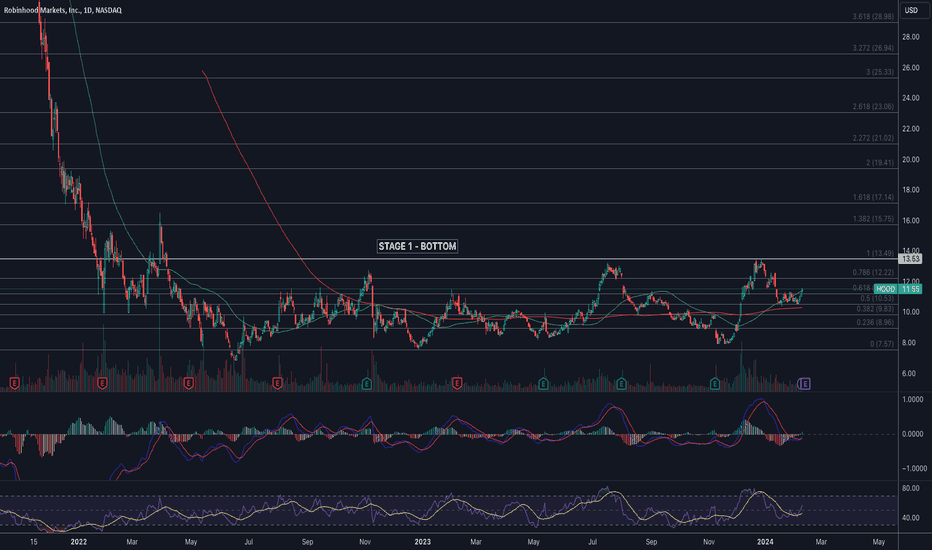Click the 6.00 price axis value
932x550 pixels.
pos(908,373)
